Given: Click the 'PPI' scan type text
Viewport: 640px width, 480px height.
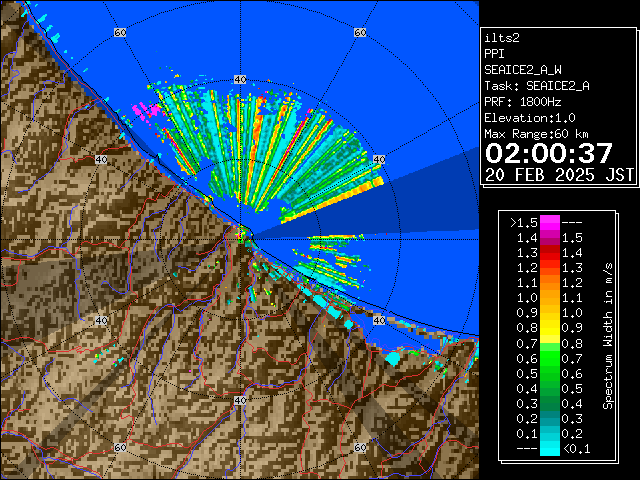Looking at the screenshot, I should tap(494, 54).
